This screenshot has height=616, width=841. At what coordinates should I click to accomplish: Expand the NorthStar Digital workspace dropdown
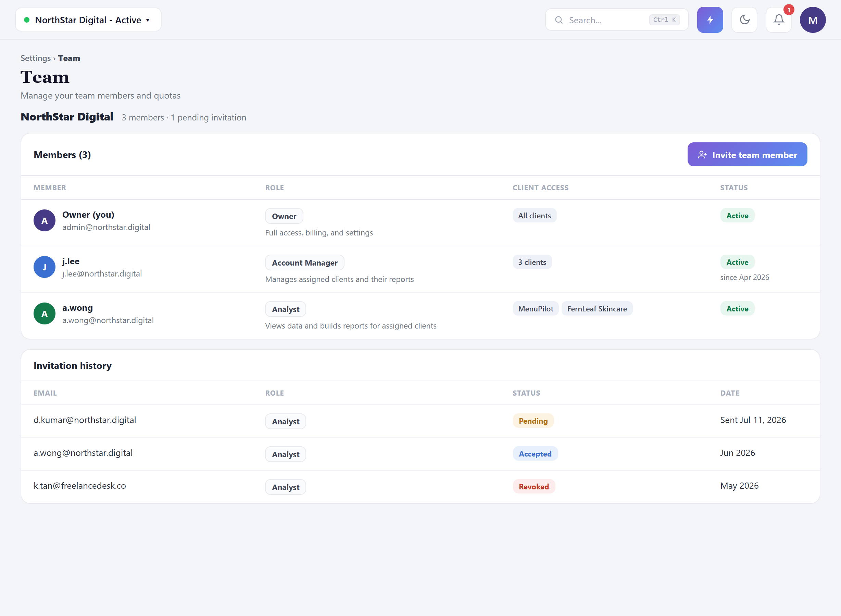pyautogui.click(x=88, y=20)
